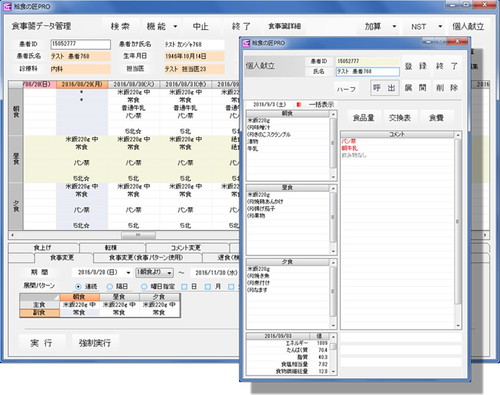Open the 1朝食より combo box
The height and width of the screenshot is (395, 500).
pyautogui.click(x=155, y=272)
